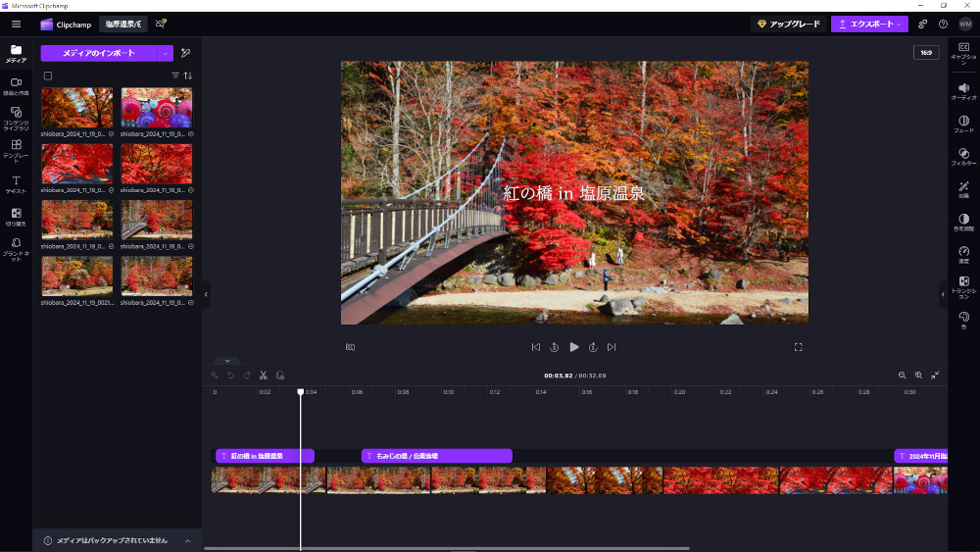Click the preview title text 紅の橋 in 塩原温泉
Image resolution: width=980 pixels, height=552 pixels.
[573, 193]
